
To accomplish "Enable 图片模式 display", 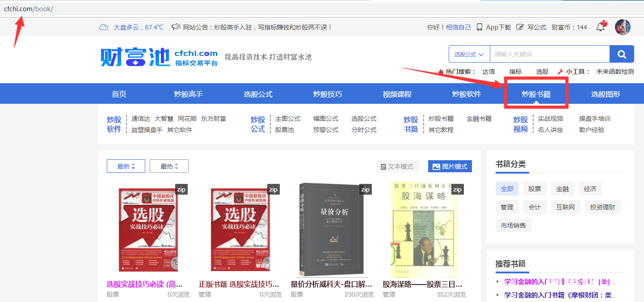I will 449,166.
